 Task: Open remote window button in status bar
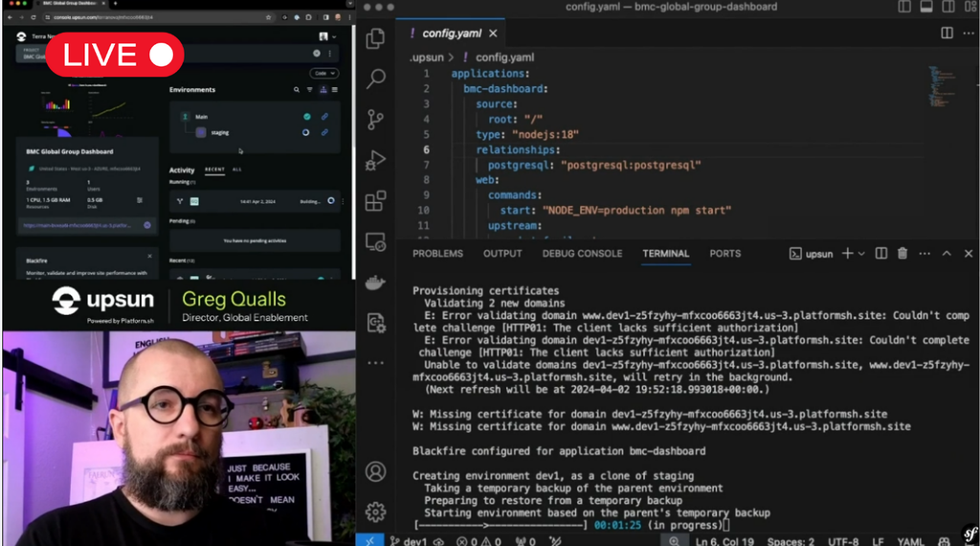[x=369, y=541]
